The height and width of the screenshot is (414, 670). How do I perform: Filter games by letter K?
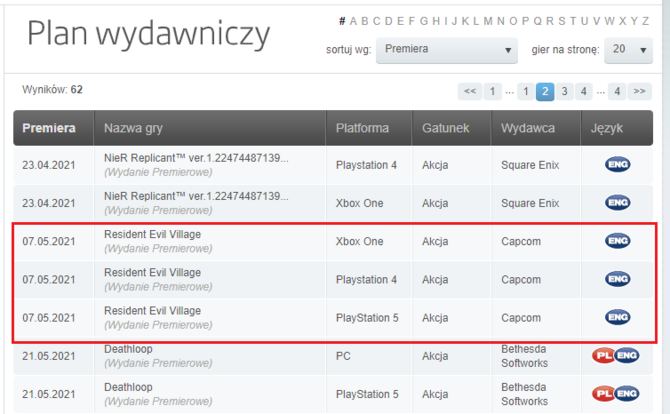(465, 21)
